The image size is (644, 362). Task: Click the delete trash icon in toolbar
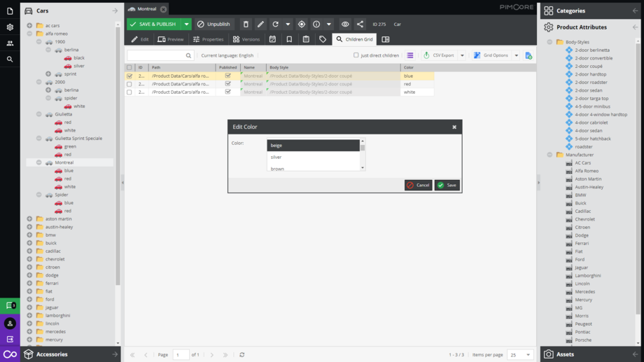246,25
